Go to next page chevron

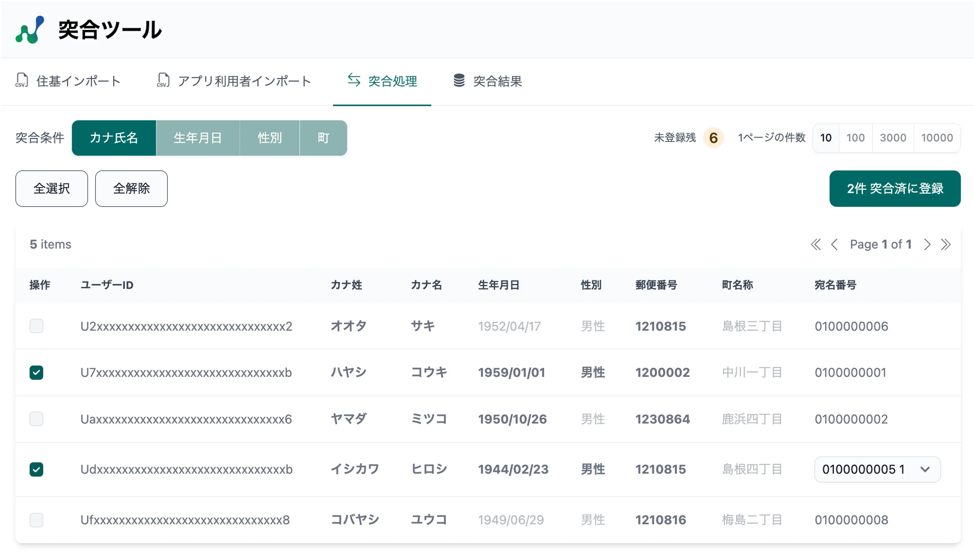(x=927, y=245)
